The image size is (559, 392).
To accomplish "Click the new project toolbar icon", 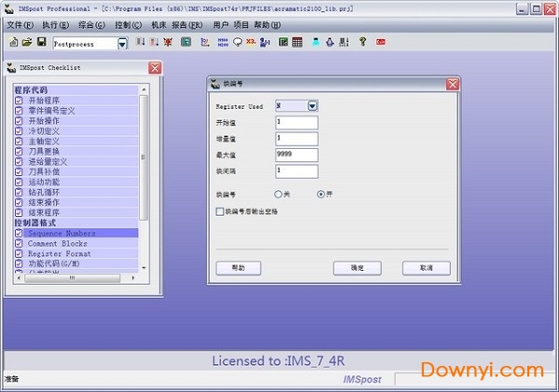I will click(x=14, y=42).
